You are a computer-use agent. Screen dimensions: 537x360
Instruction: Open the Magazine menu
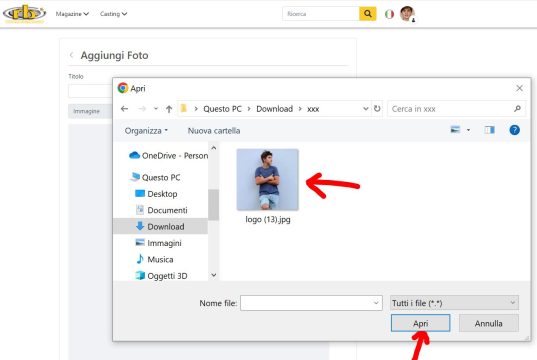click(x=72, y=14)
